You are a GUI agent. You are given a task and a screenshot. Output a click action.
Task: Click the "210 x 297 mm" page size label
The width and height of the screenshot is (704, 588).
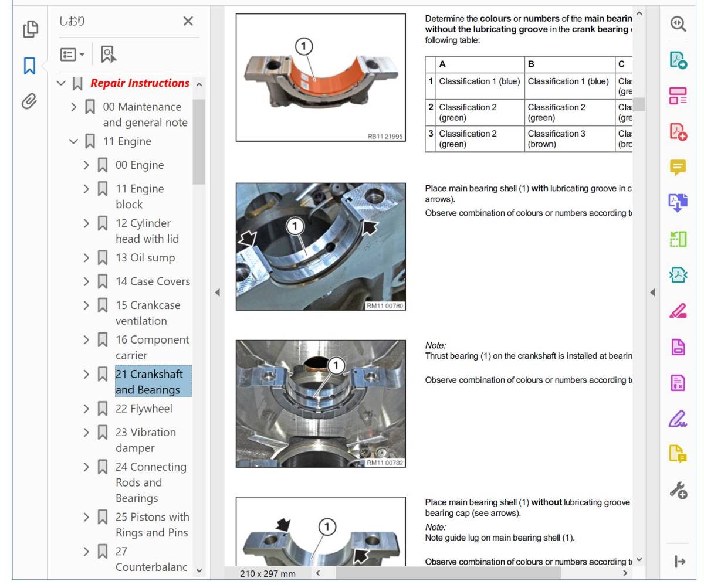pyautogui.click(x=268, y=573)
